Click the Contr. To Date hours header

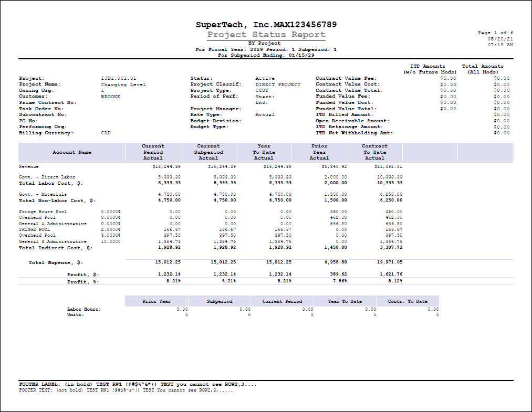(x=408, y=301)
